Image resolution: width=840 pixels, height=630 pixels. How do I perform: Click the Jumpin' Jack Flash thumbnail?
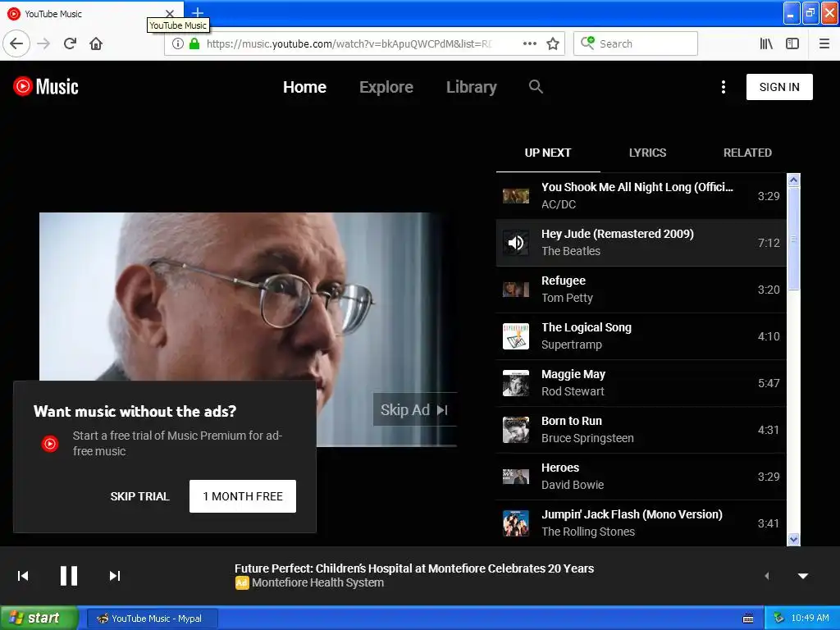tap(516, 523)
